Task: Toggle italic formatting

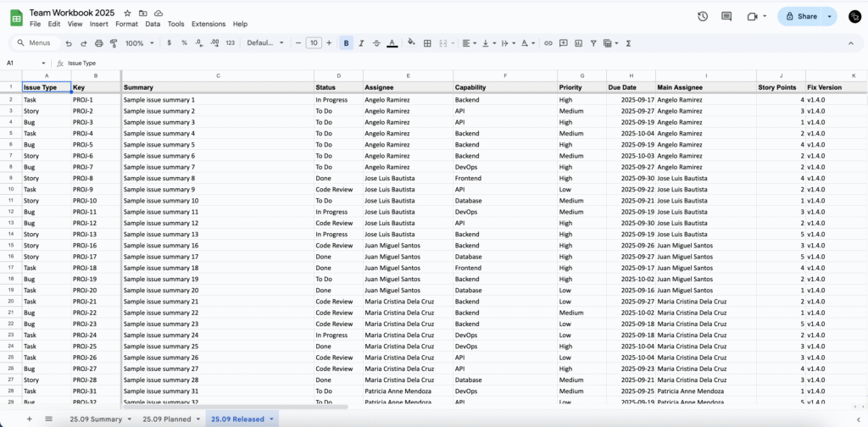Action: (x=361, y=43)
